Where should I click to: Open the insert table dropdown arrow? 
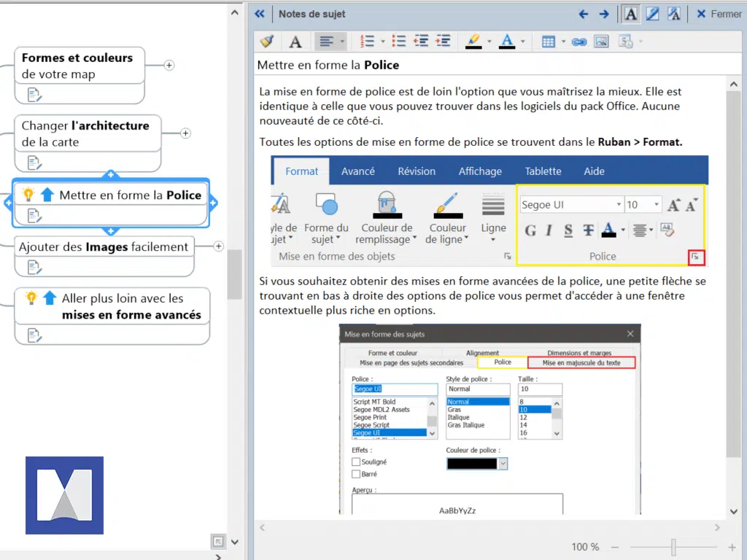563,42
